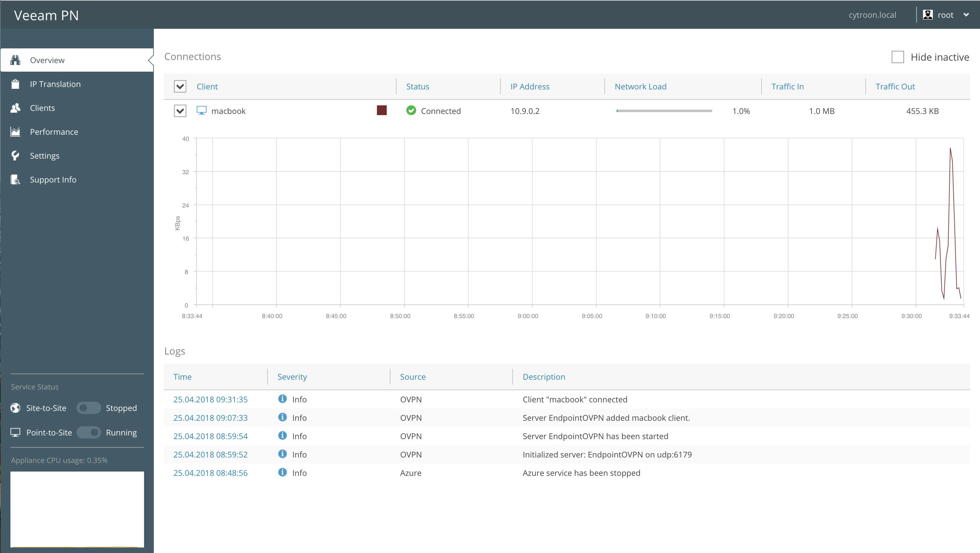Image resolution: width=980 pixels, height=553 pixels.
Task: Click the Appliance CPU usage: 0.35% label
Action: (x=59, y=460)
